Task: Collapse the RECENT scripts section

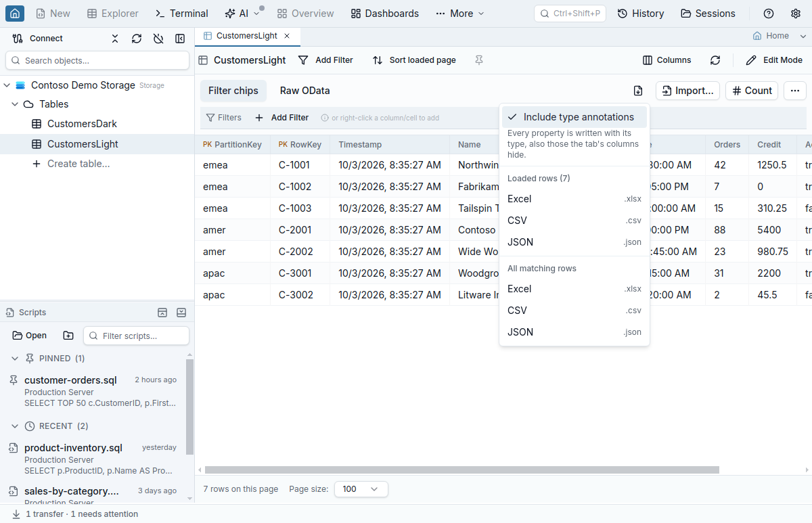Action: [x=16, y=426]
